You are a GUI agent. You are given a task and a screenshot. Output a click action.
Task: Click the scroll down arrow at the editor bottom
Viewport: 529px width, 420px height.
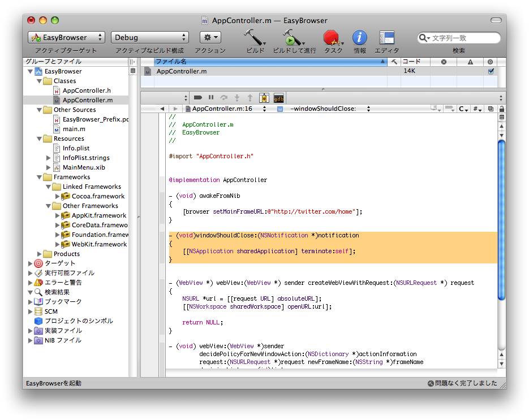(x=502, y=363)
